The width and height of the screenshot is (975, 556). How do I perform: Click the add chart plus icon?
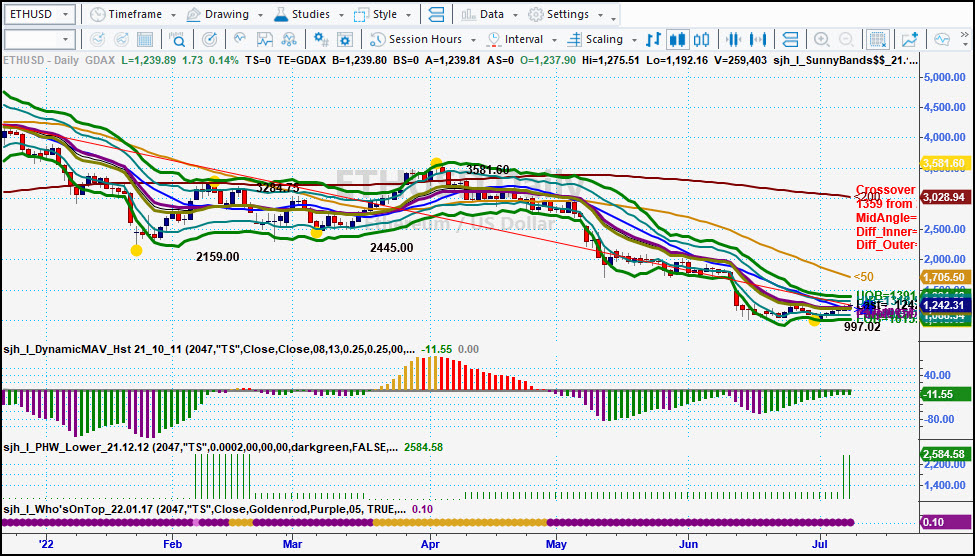[x=910, y=39]
